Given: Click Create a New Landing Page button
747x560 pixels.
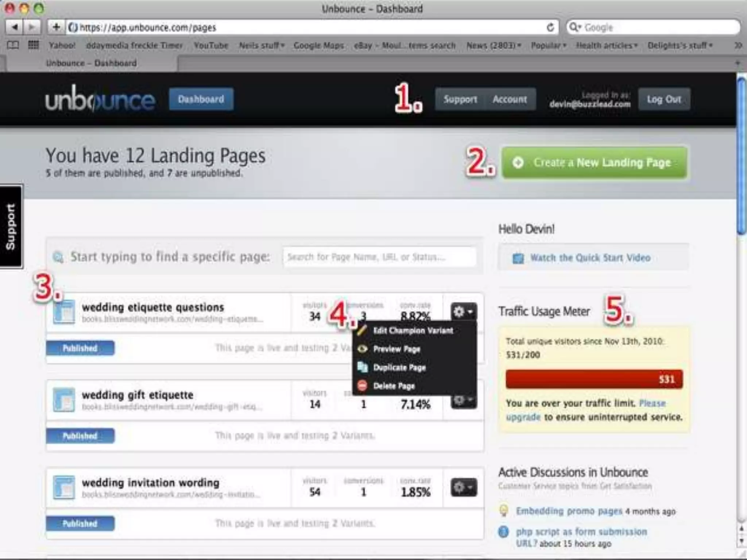Looking at the screenshot, I should pos(594,163).
